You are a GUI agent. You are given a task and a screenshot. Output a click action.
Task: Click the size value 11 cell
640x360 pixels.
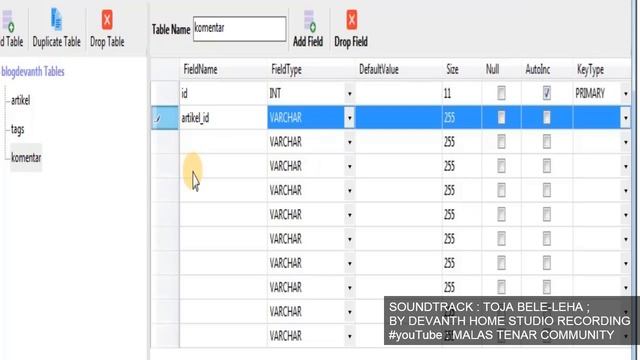[462, 94]
